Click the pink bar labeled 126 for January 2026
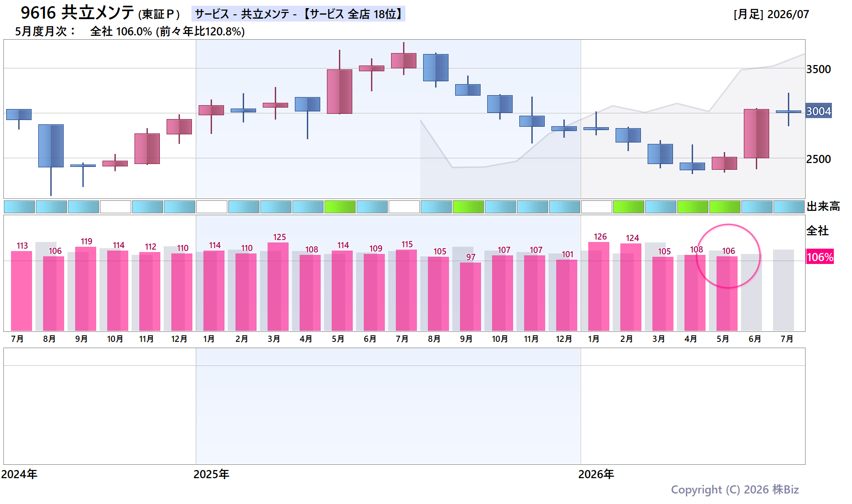 (x=598, y=286)
